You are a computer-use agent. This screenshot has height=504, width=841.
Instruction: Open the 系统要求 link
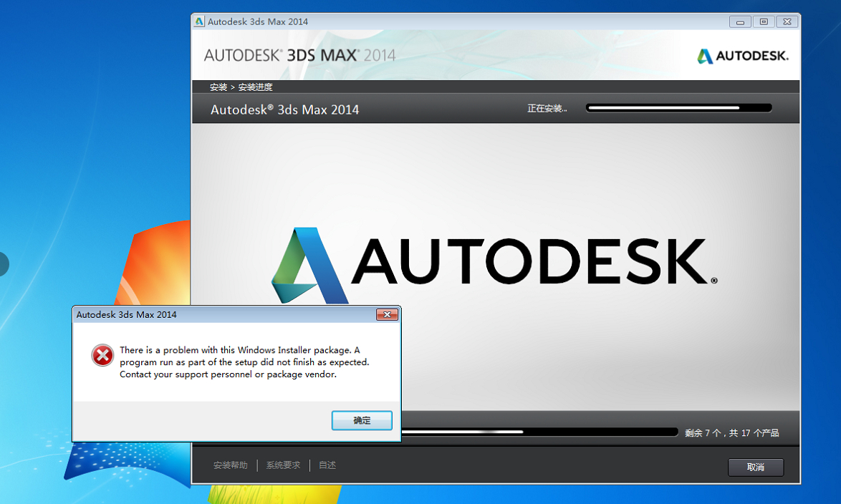[283, 465]
